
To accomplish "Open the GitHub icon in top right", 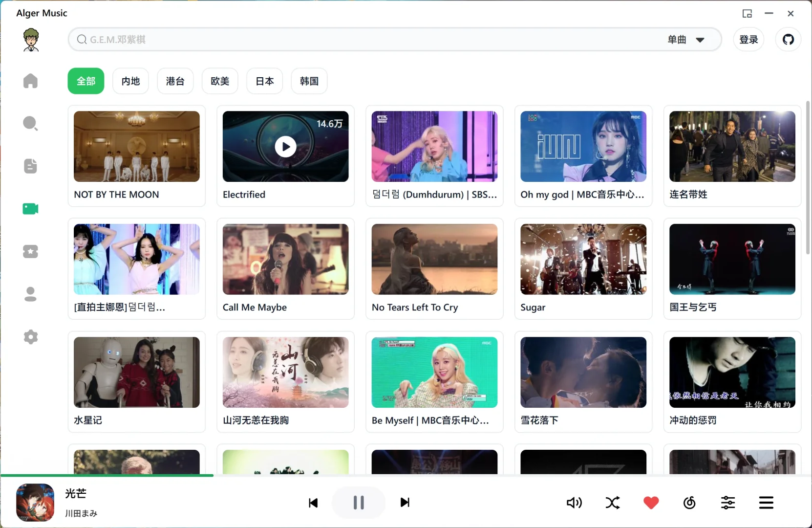I will tap(788, 40).
